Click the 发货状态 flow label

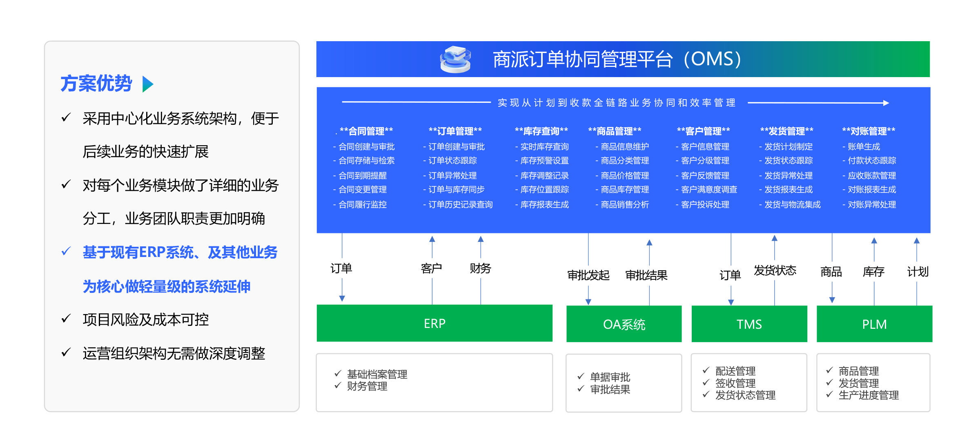[x=775, y=270]
